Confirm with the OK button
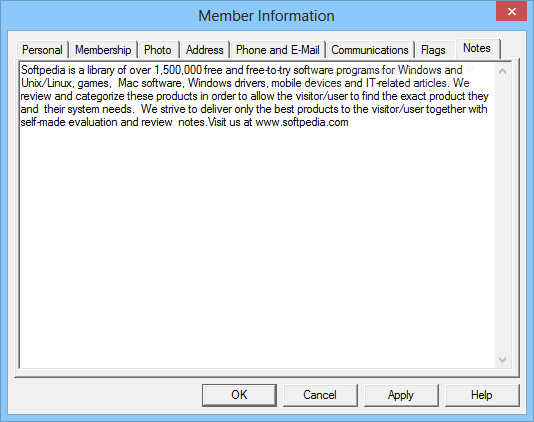This screenshot has width=534, height=422. (239, 395)
